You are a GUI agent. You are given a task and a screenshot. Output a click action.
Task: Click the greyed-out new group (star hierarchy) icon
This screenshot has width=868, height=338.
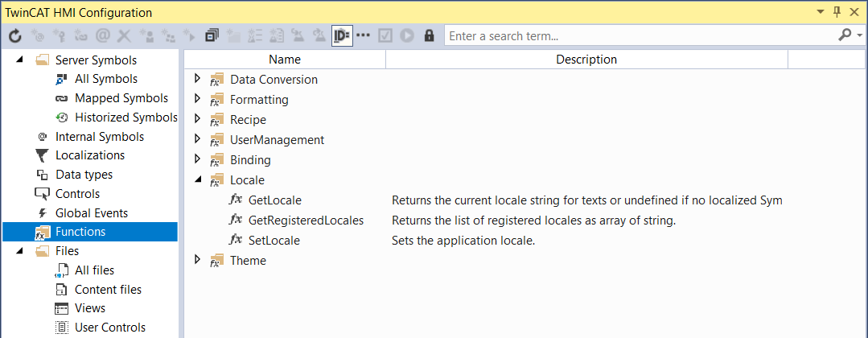pyautogui.click(x=168, y=36)
